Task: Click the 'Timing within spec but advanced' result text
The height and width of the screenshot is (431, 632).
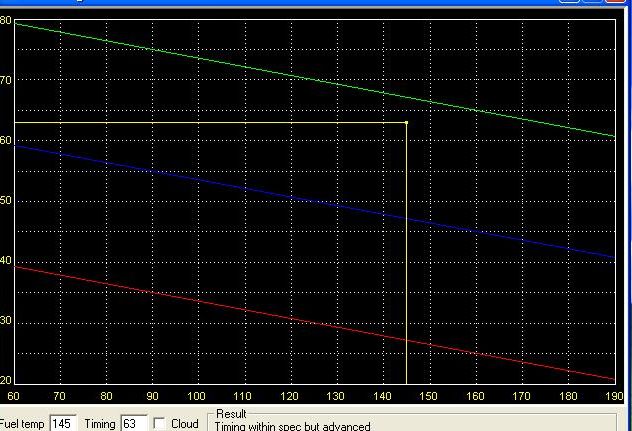Action: (292, 427)
